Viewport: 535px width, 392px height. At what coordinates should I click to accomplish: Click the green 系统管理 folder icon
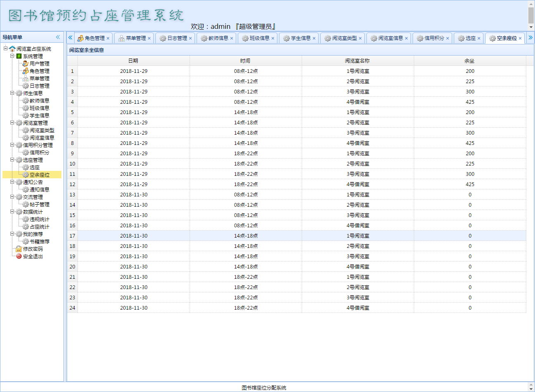[x=19, y=56]
